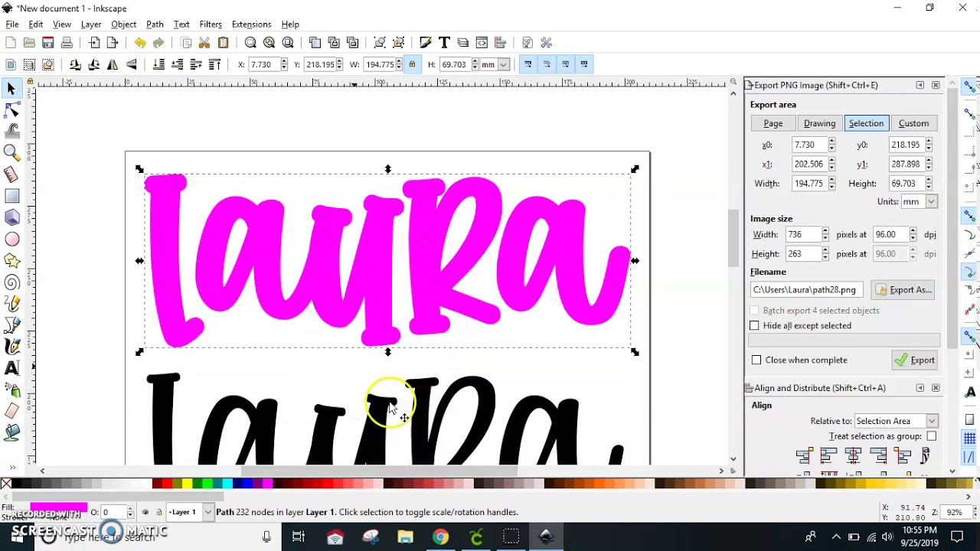Select the Zoom magnifier tool
980x551 pixels.
[x=11, y=153]
